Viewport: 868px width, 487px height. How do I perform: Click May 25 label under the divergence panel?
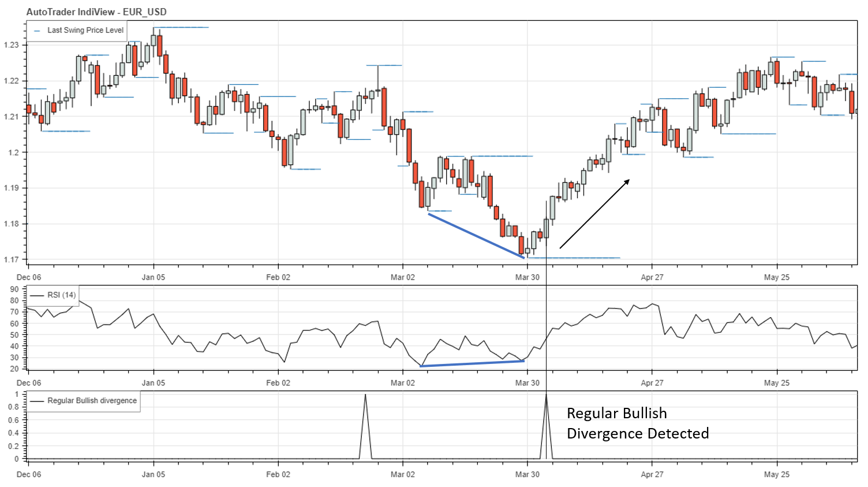tap(777, 474)
